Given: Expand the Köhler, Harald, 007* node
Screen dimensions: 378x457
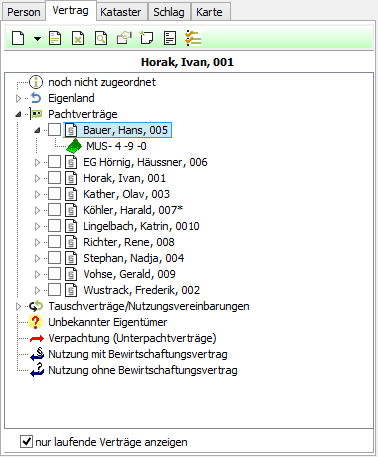Looking at the screenshot, I should click(x=37, y=210).
